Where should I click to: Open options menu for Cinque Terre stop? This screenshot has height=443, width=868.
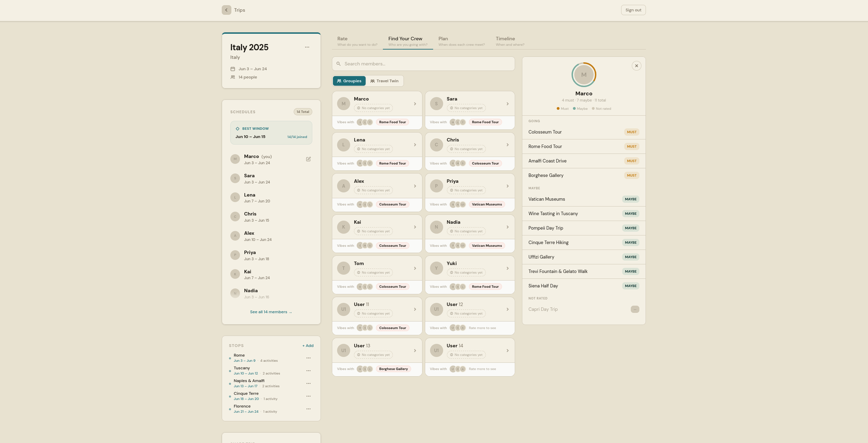(x=308, y=396)
